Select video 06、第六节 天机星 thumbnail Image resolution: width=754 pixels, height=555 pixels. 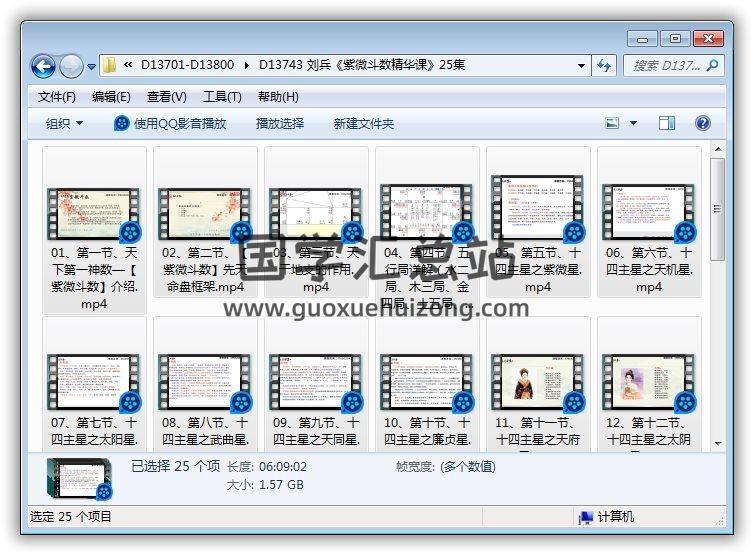click(649, 212)
